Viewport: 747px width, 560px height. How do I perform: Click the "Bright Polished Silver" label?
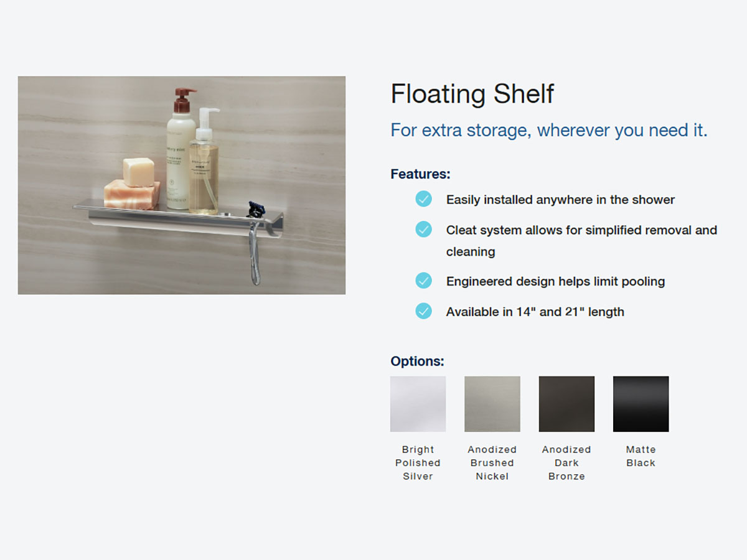pos(418,463)
